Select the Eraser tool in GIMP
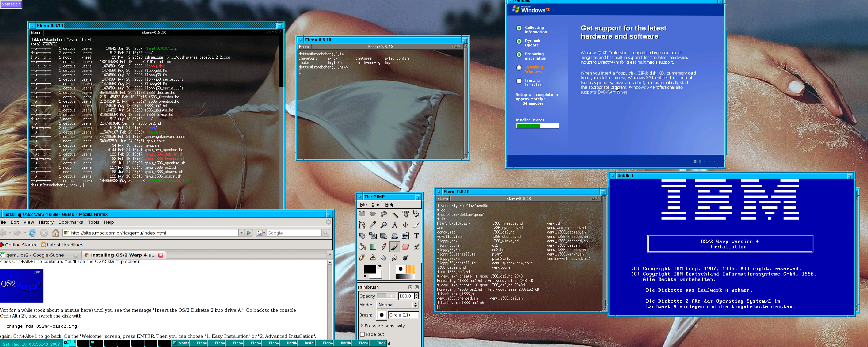The height and width of the screenshot is (347, 868). (406, 247)
